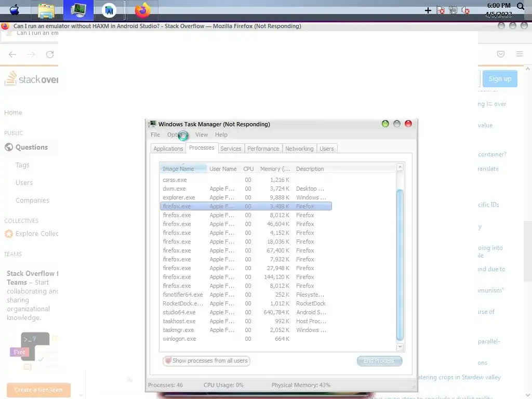The height and width of the screenshot is (399, 532).
Task: Sort by CPU column header
Action: coord(248,169)
